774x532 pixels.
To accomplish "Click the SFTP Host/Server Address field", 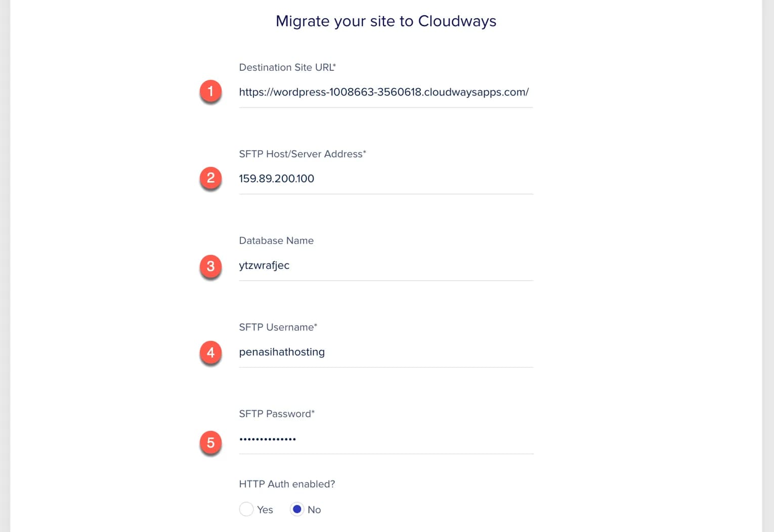I will pos(384,179).
